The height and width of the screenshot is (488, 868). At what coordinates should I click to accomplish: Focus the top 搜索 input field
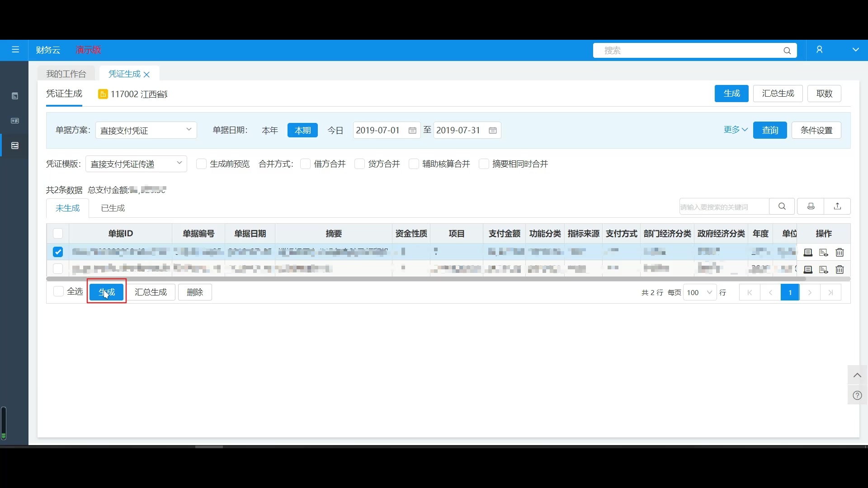(x=695, y=51)
